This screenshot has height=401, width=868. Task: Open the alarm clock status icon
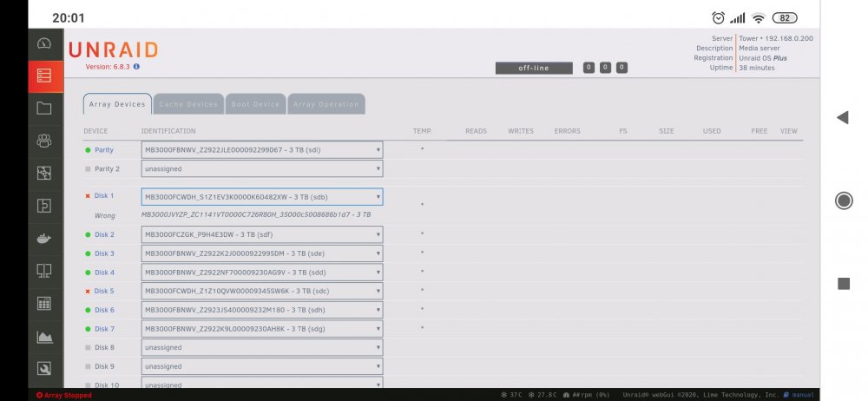pyautogui.click(x=718, y=18)
